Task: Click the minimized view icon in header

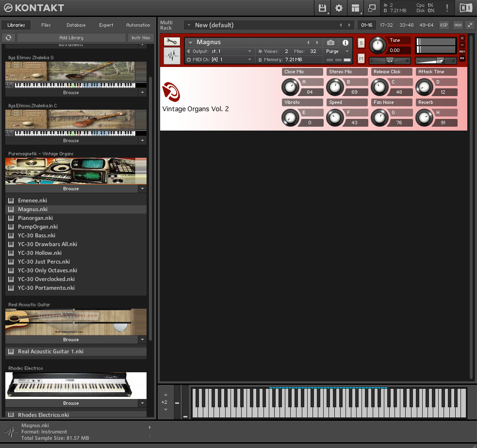Action: click(372, 8)
